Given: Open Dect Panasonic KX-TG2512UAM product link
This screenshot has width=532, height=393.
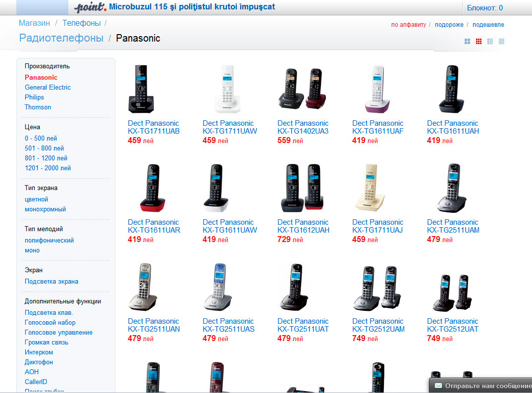Looking at the screenshot, I should point(378,325).
